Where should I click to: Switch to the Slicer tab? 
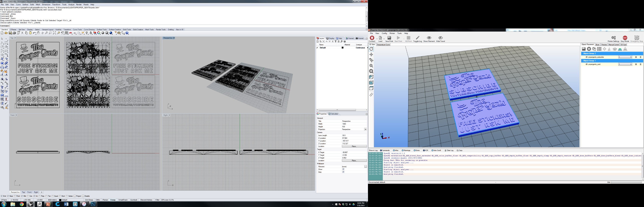coord(597,44)
